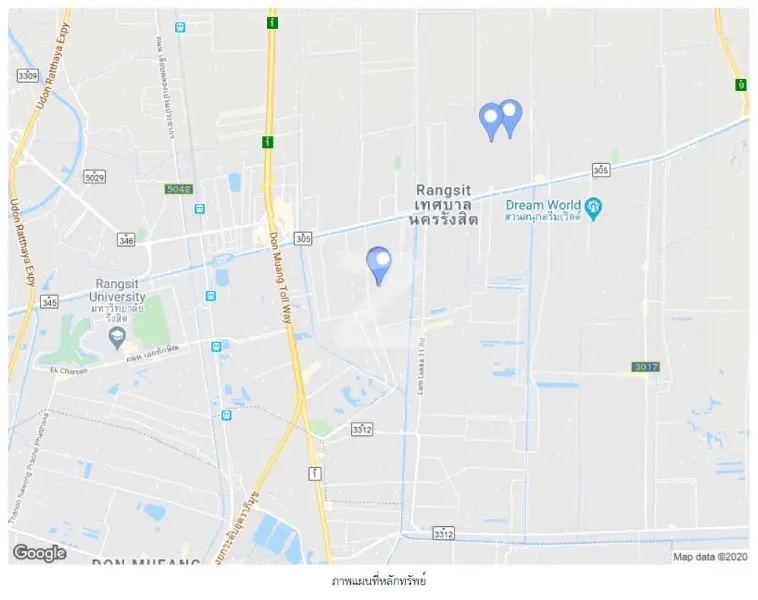Click the route 9 green highway shield
Viewport: 758px width, 600px height.
click(741, 85)
